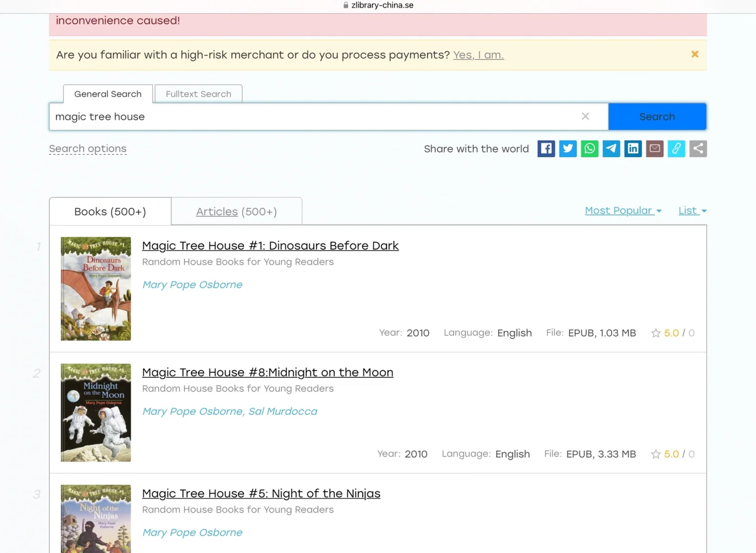756x553 pixels.
Task: Share search on Twitter icon
Action: (568, 148)
